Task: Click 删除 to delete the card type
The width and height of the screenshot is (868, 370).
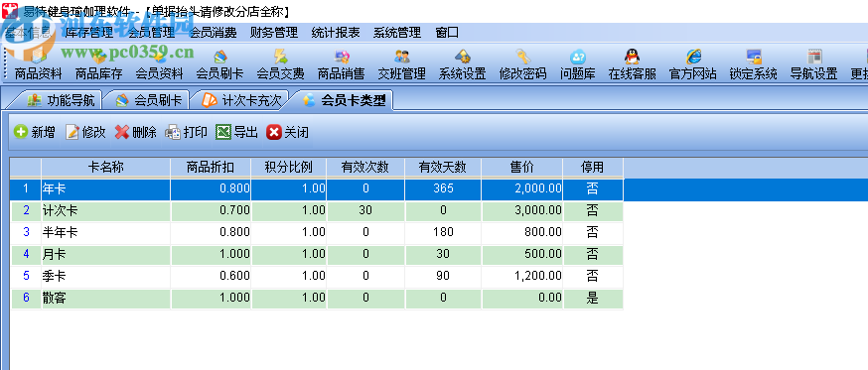Action: click(x=136, y=132)
